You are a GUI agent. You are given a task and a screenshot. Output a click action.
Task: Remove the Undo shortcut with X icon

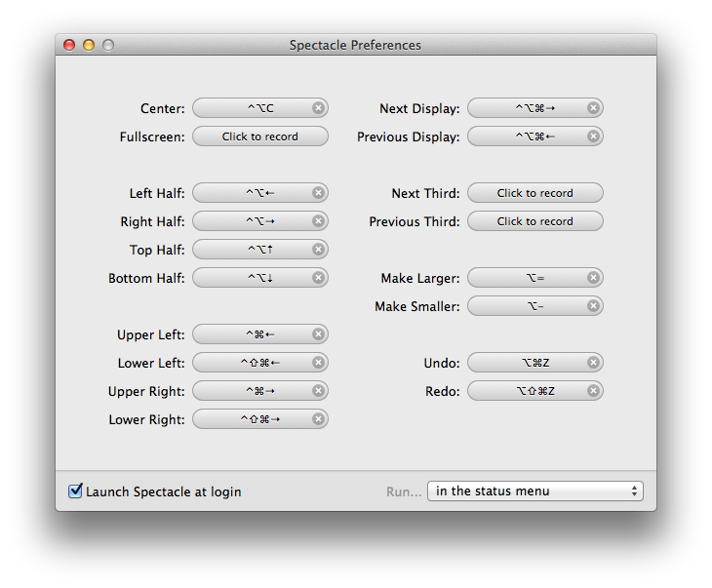coord(593,363)
